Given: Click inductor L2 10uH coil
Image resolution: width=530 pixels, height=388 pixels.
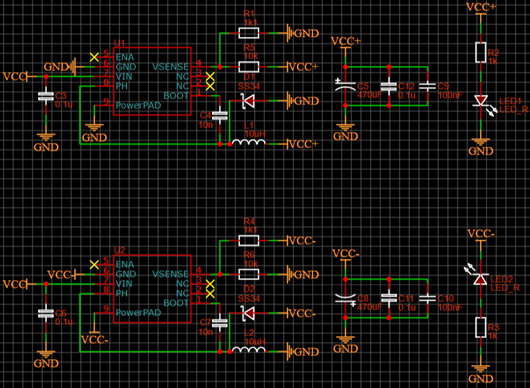Looking at the screenshot, I should [x=249, y=350].
